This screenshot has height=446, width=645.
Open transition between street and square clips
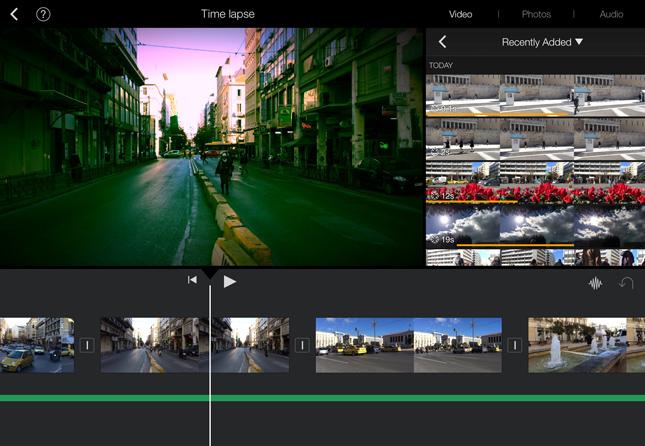pos(302,345)
